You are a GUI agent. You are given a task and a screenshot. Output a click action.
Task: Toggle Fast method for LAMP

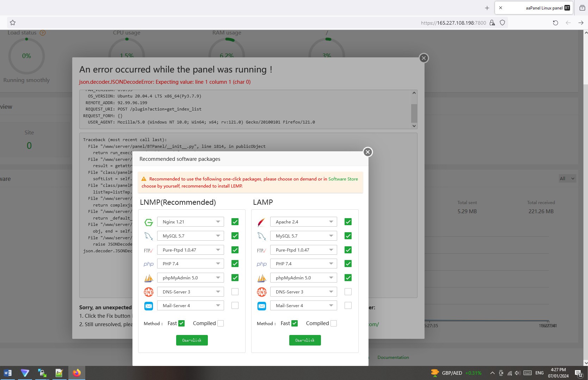(x=295, y=323)
